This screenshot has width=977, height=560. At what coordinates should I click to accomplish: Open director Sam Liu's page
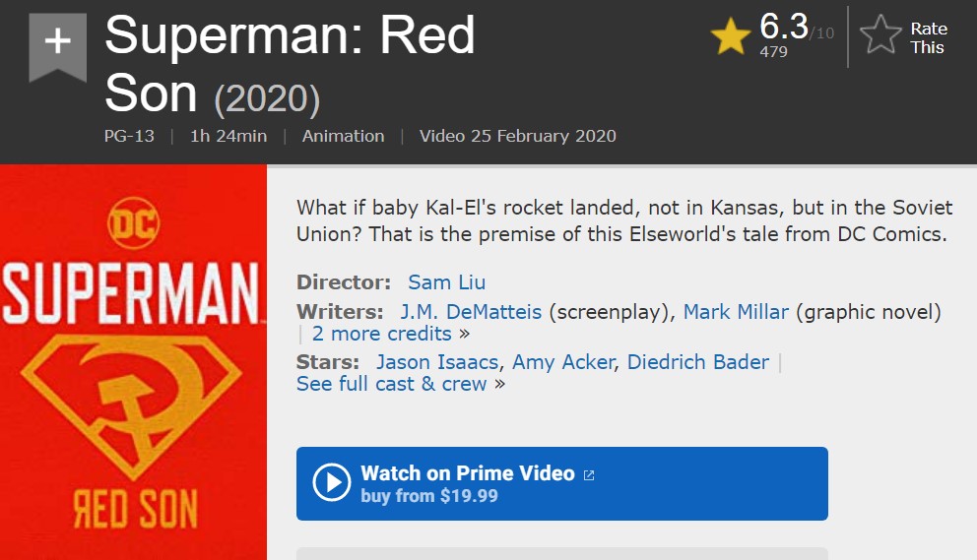(447, 282)
